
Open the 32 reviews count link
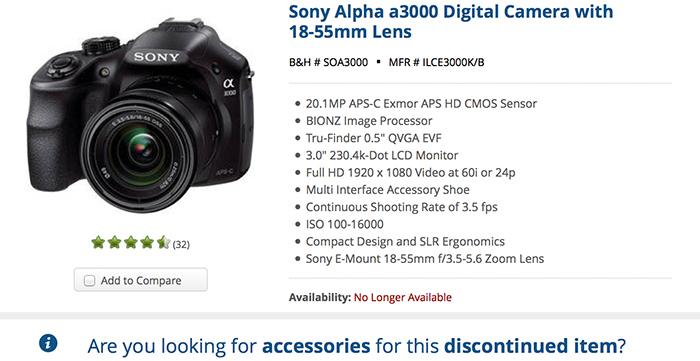coord(181,245)
